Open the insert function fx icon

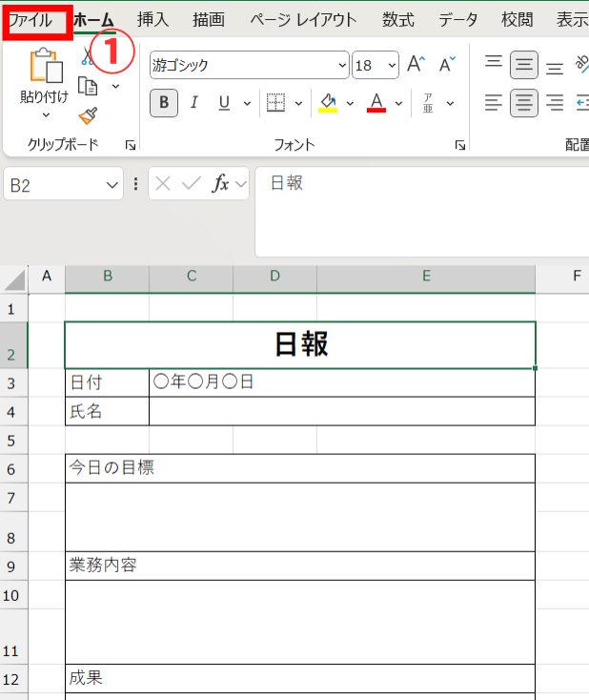point(220,183)
